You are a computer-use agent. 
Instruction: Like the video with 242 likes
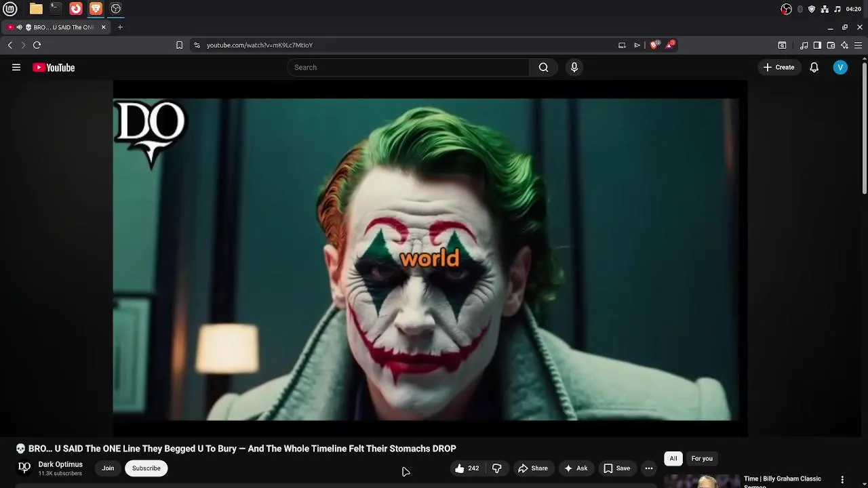tap(467, 468)
